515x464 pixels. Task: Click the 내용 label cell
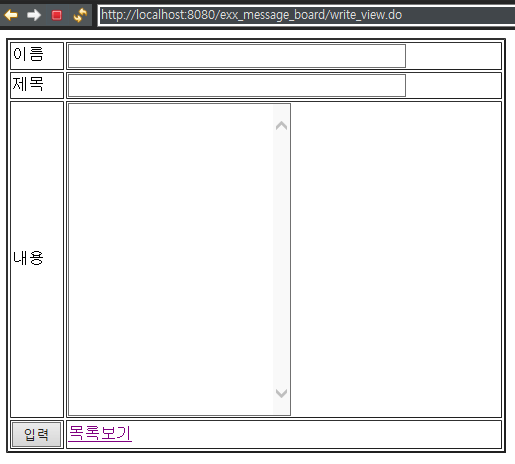(37, 259)
